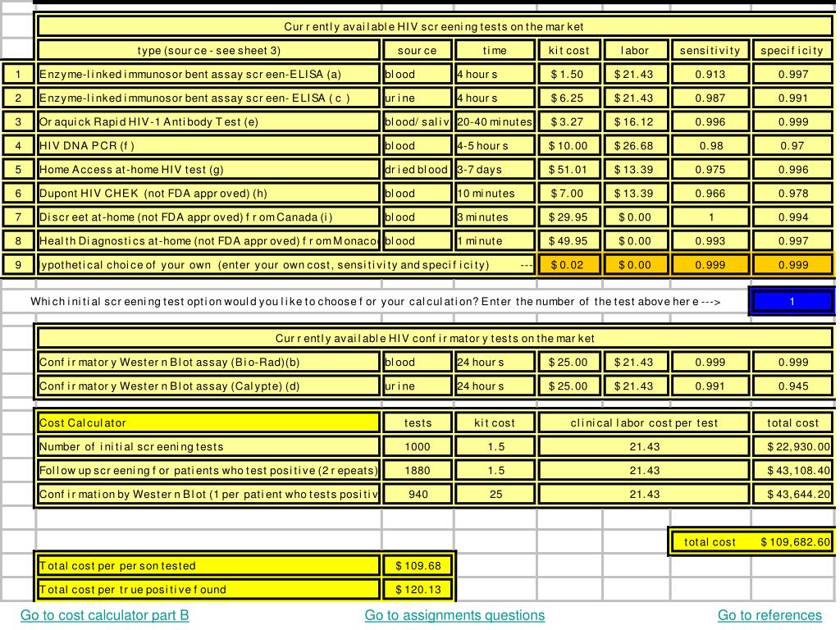The height and width of the screenshot is (630, 840).
Task: Select labor cost $16.12 cell
Action: [636, 121]
